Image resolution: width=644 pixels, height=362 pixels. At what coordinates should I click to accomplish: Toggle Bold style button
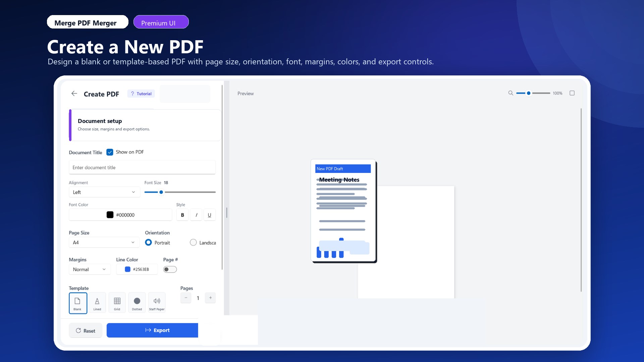pos(182,215)
